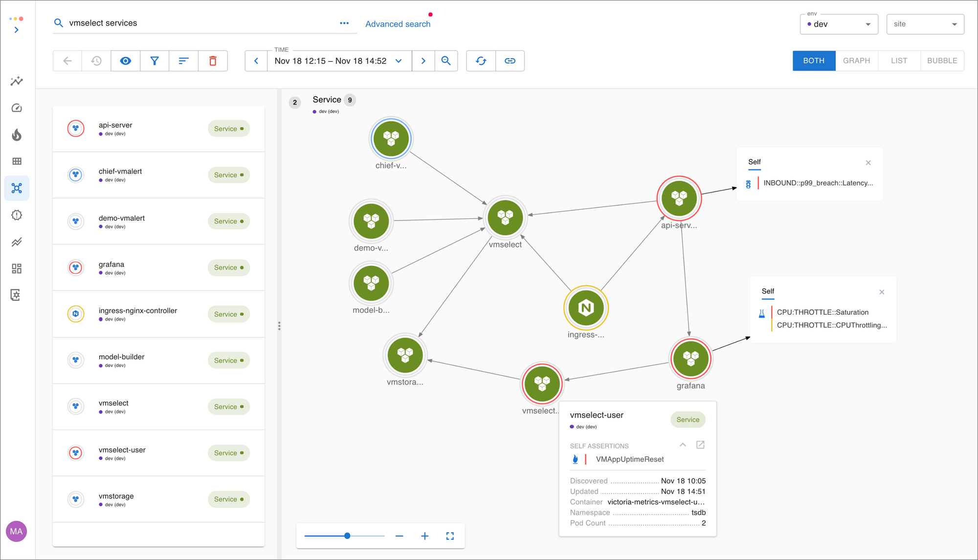Expand the sidebar with chevron arrow
The width and height of the screenshot is (978, 560).
point(17,30)
